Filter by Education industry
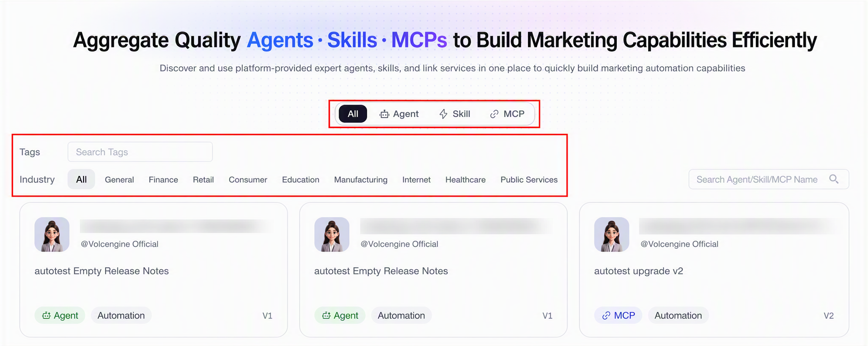This screenshot has height=346, width=868. point(301,180)
